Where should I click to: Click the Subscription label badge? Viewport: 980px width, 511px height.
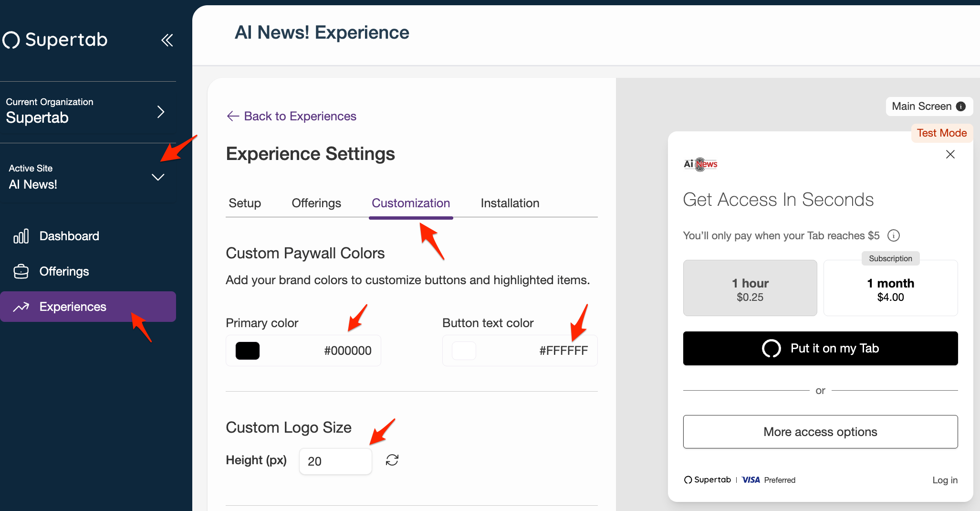(890, 258)
